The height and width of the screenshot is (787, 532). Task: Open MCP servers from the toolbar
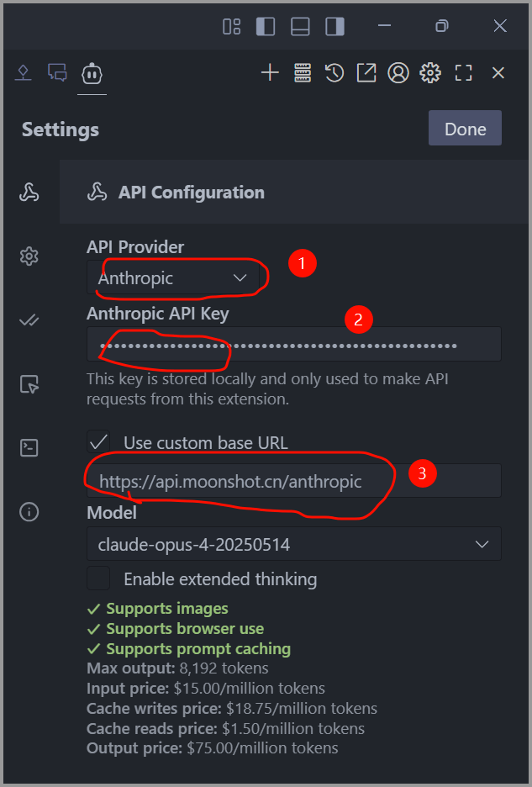(303, 73)
